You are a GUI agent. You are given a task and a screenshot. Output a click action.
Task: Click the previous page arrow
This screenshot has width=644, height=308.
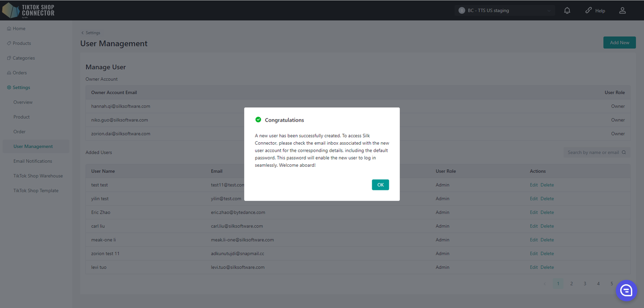(544, 284)
